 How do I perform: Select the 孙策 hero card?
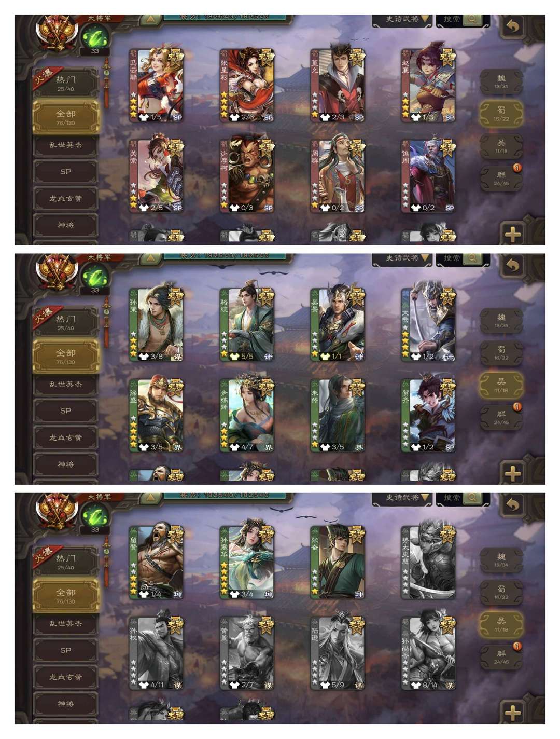[157, 324]
